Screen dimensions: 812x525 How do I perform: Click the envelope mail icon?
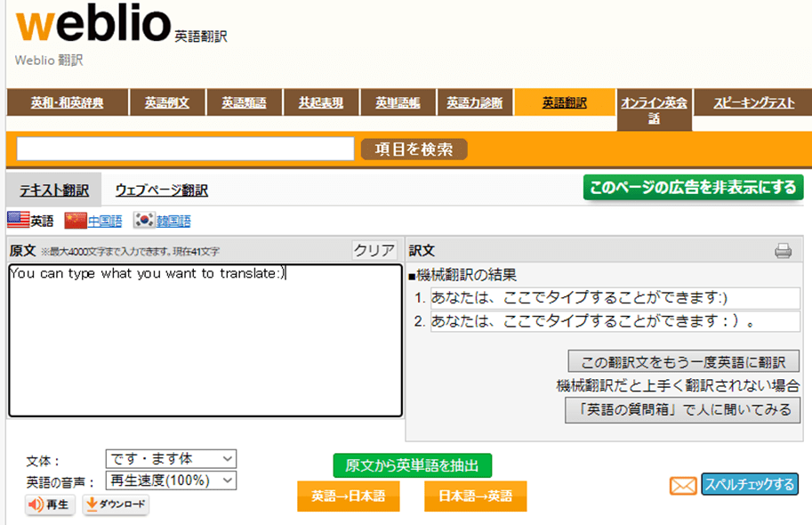pos(682,486)
